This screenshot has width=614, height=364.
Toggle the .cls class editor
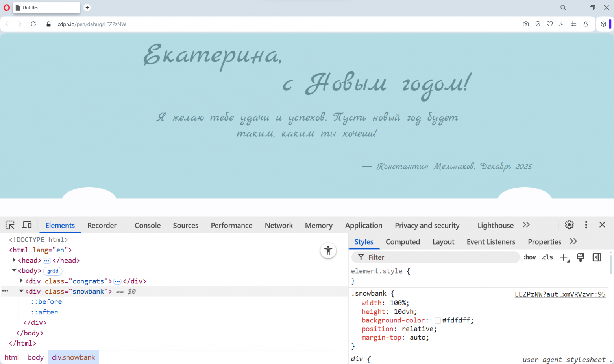pos(547,257)
